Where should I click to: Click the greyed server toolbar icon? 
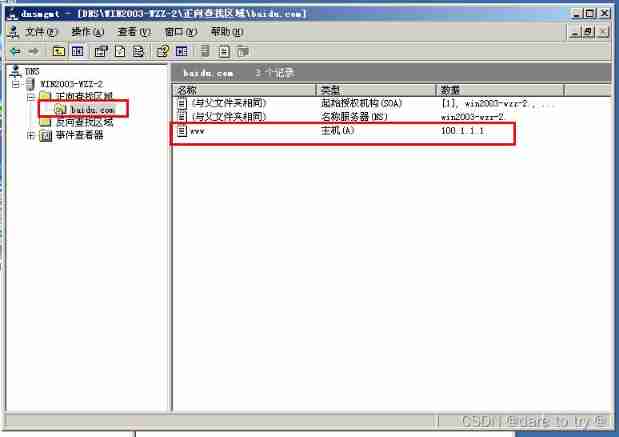pos(204,51)
